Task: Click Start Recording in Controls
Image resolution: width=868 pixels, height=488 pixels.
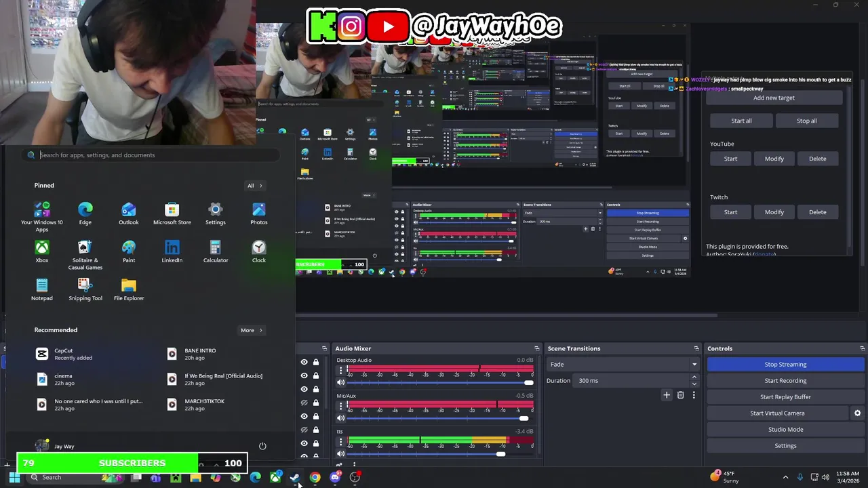Action: [785, 380]
